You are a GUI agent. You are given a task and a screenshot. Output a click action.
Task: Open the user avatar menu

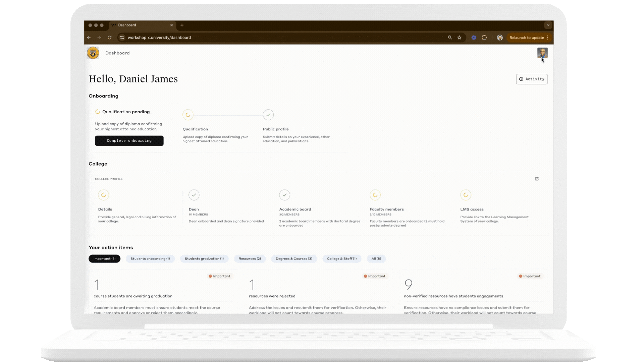pyautogui.click(x=542, y=53)
